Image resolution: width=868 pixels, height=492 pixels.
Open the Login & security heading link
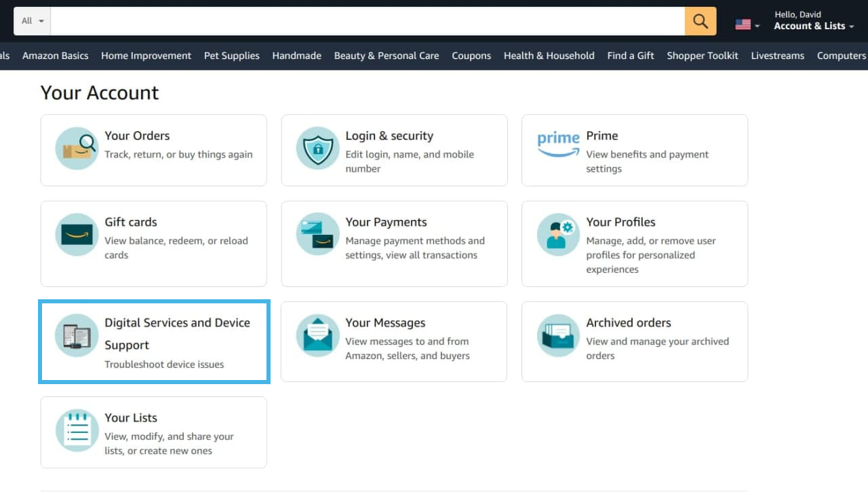tap(389, 136)
